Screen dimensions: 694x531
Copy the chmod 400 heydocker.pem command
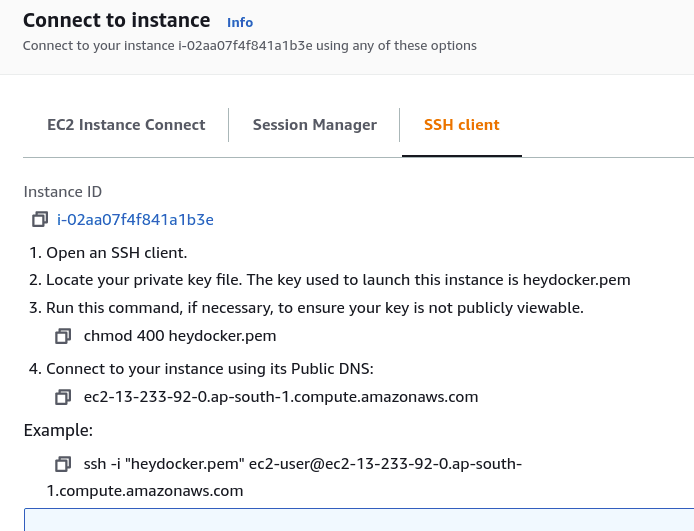(63, 336)
